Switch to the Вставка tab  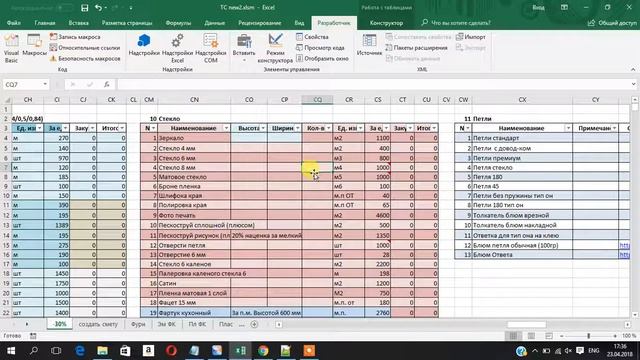(x=78, y=23)
